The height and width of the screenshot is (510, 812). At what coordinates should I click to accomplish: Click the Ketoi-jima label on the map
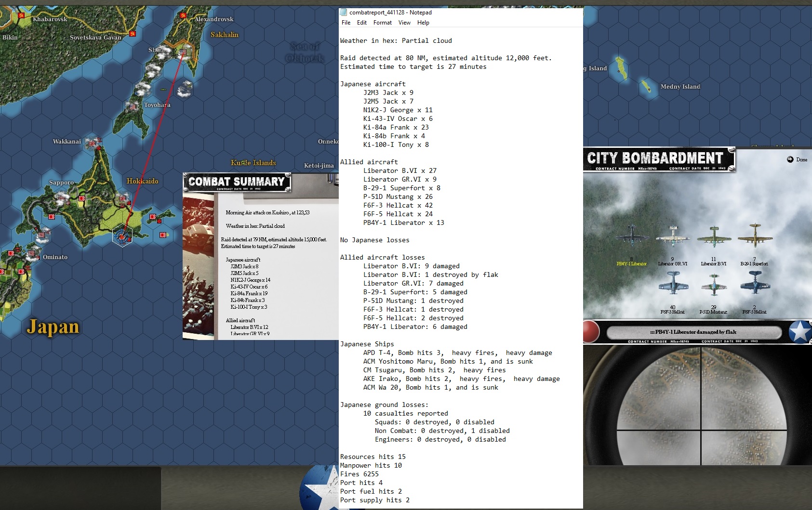coord(319,166)
